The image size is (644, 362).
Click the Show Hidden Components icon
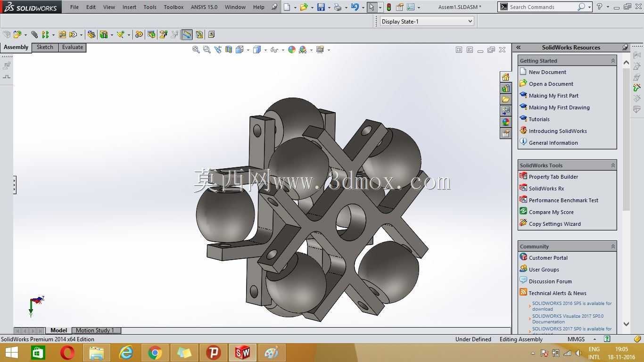(91, 34)
